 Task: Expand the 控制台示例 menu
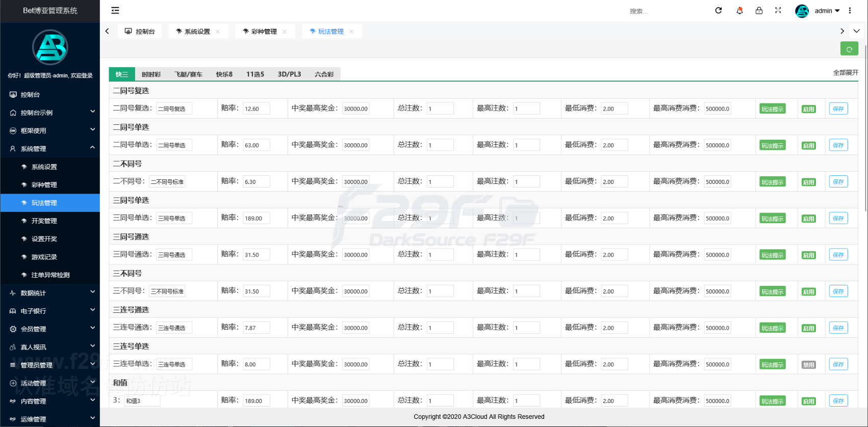[50, 113]
